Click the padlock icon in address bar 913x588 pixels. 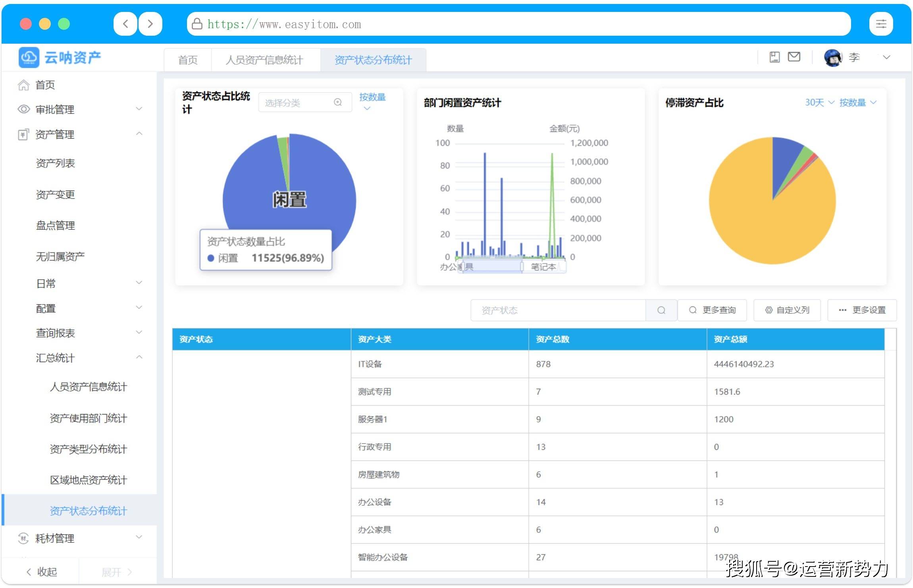[197, 24]
